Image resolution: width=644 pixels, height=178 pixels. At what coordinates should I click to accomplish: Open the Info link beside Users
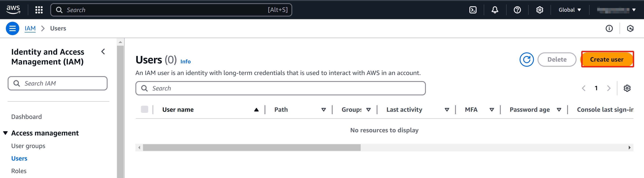pos(186,61)
